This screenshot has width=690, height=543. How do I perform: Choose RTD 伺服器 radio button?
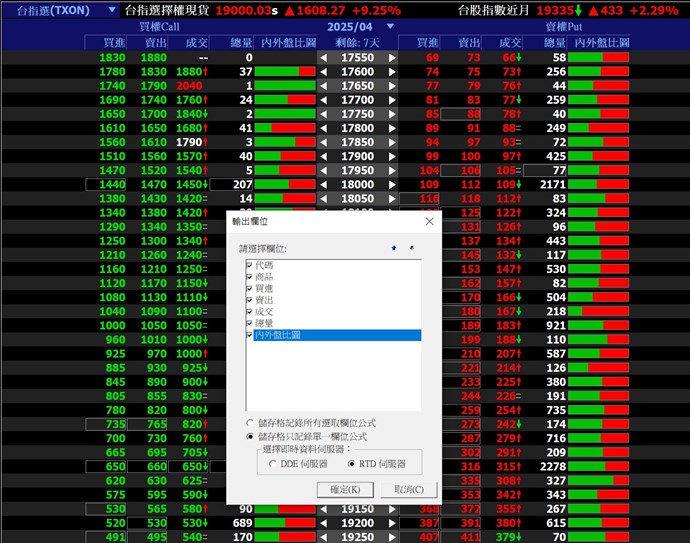coord(351,464)
